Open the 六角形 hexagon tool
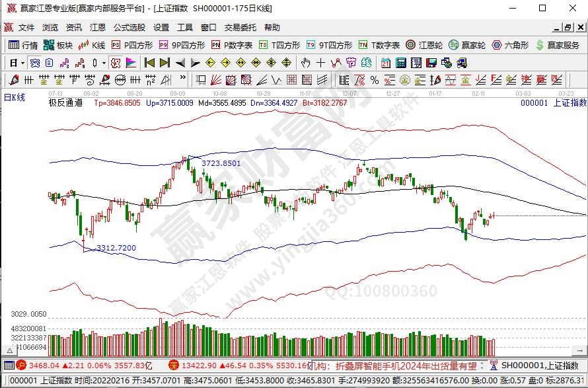588x388 pixels. pos(511,45)
